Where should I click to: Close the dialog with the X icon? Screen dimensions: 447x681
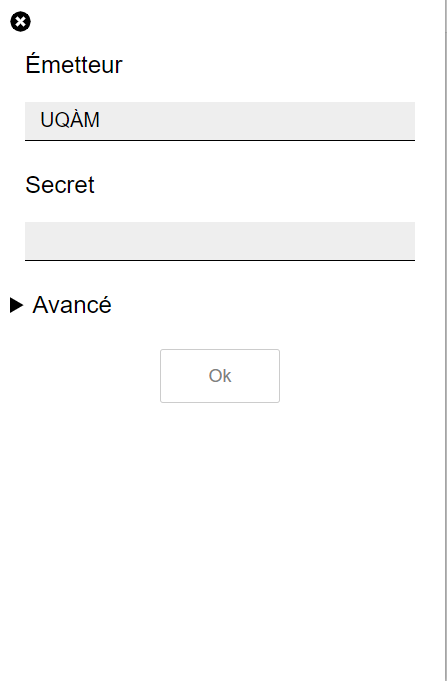point(20,22)
